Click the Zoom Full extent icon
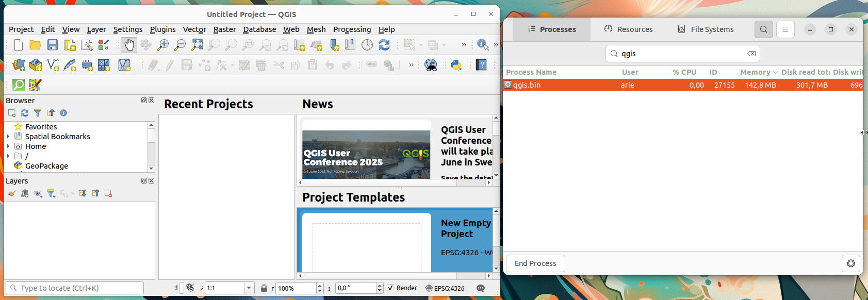868x300 pixels. pos(197,45)
